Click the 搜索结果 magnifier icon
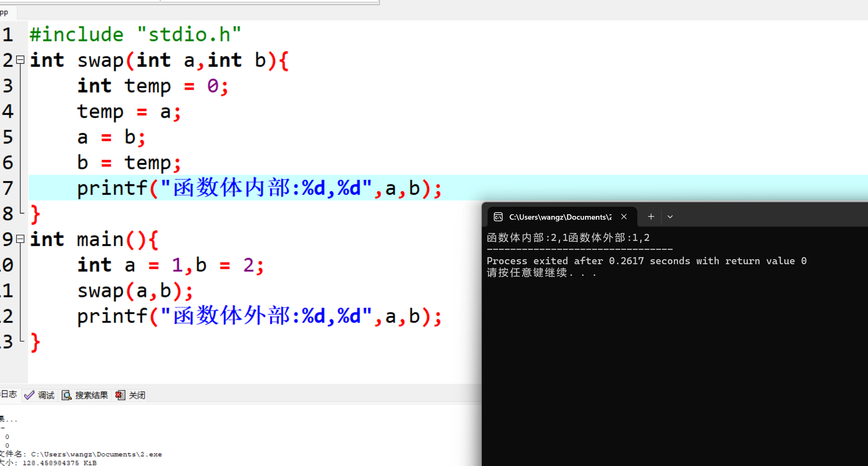This screenshot has width=868, height=466. pyautogui.click(x=67, y=395)
